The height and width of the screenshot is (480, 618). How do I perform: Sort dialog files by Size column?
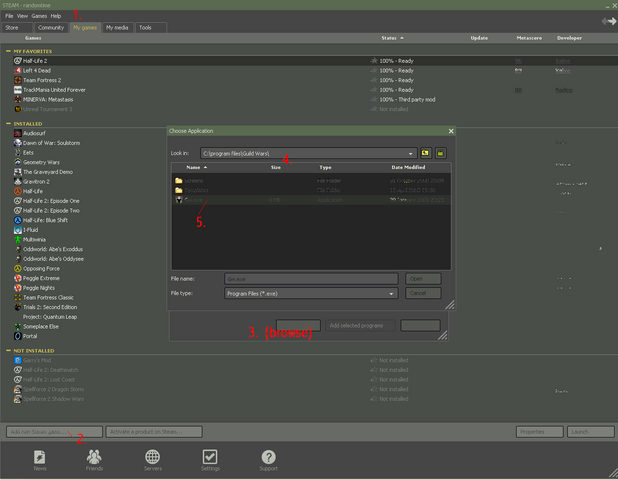pyautogui.click(x=275, y=167)
